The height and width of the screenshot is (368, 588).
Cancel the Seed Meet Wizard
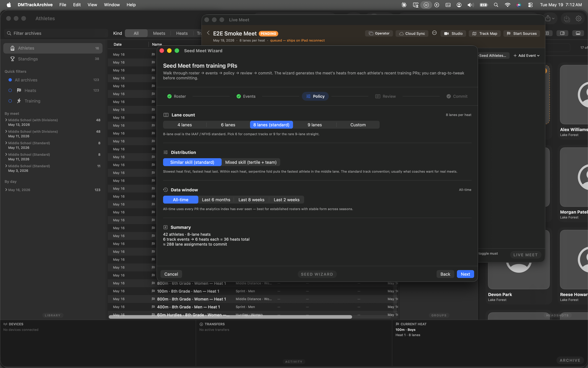(x=171, y=274)
